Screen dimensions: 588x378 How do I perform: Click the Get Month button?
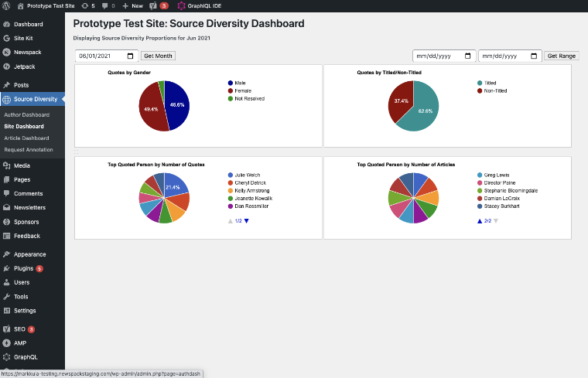coord(159,56)
